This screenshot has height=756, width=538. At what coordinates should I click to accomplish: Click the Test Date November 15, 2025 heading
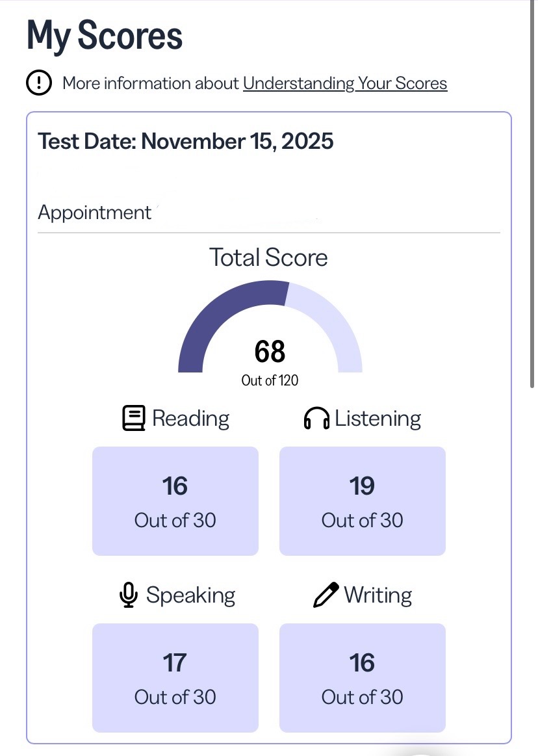pos(186,141)
